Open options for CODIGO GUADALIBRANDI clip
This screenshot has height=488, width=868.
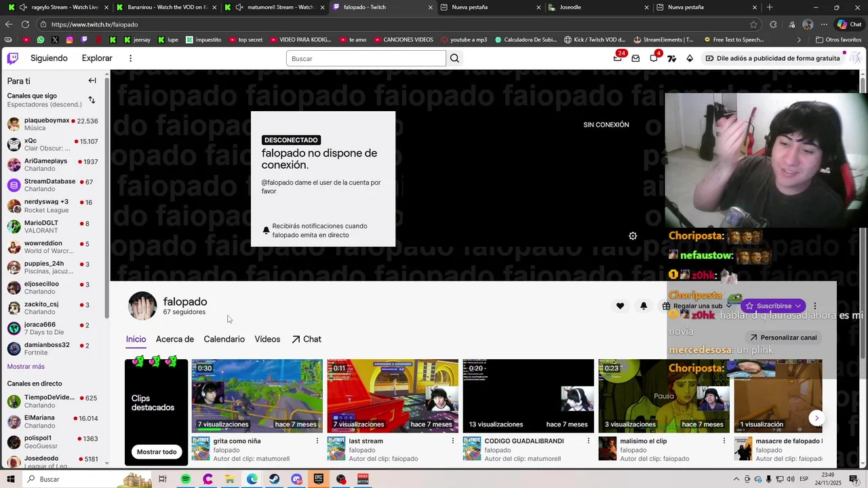click(x=589, y=441)
